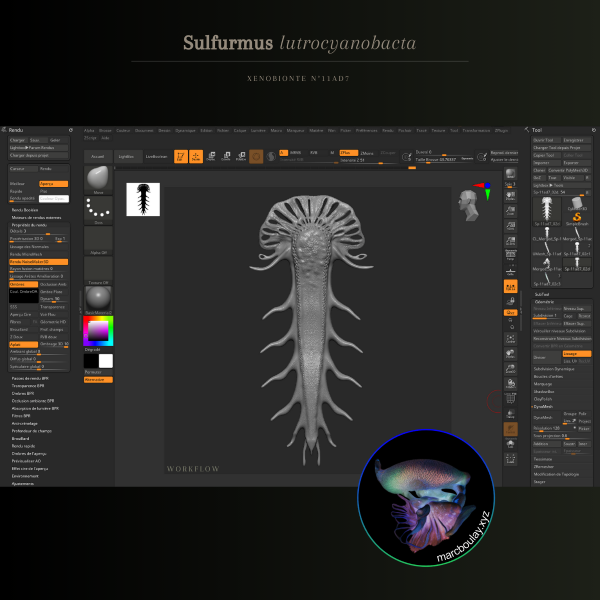The width and height of the screenshot is (600, 600).
Task: Switch to the LightBox tab
Action: (126, 157)
